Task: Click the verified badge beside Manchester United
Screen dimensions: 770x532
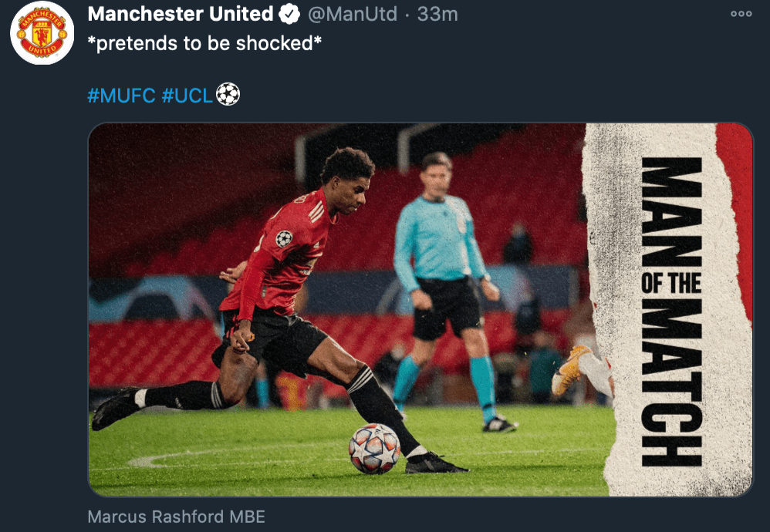Action: pos(289,14)
